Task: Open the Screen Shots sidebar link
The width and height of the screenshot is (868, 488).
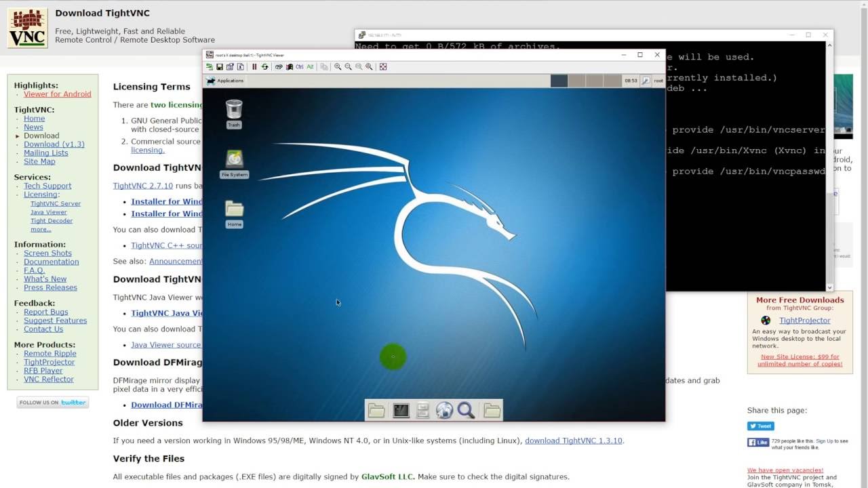Action: [x=47, y=253]
